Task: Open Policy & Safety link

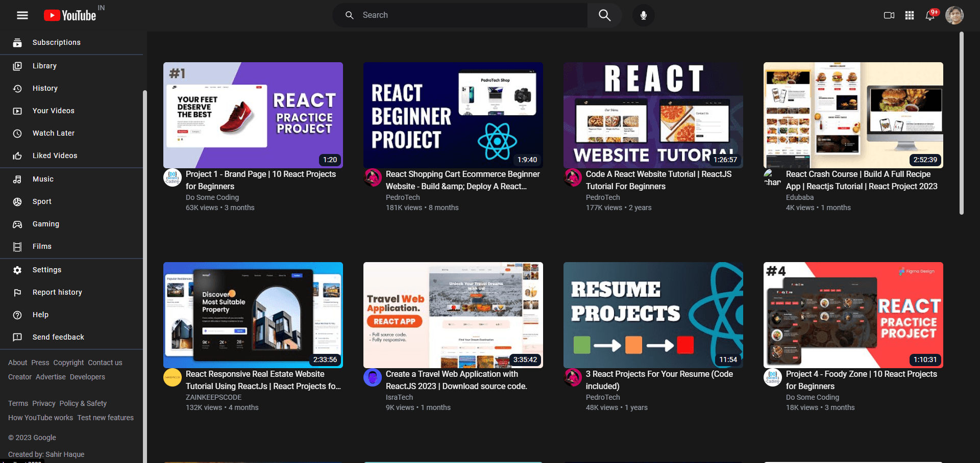Action: pyautogui.click(x=83, y=403)
